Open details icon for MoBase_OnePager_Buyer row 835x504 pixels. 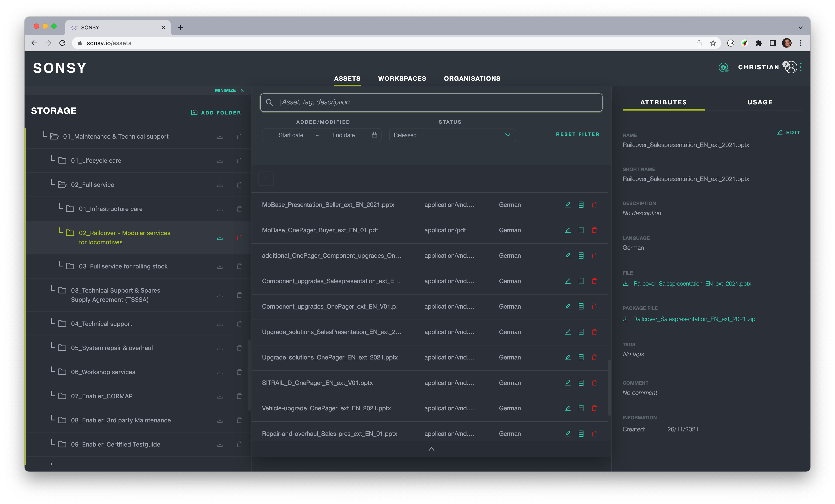tap(581, 230)
